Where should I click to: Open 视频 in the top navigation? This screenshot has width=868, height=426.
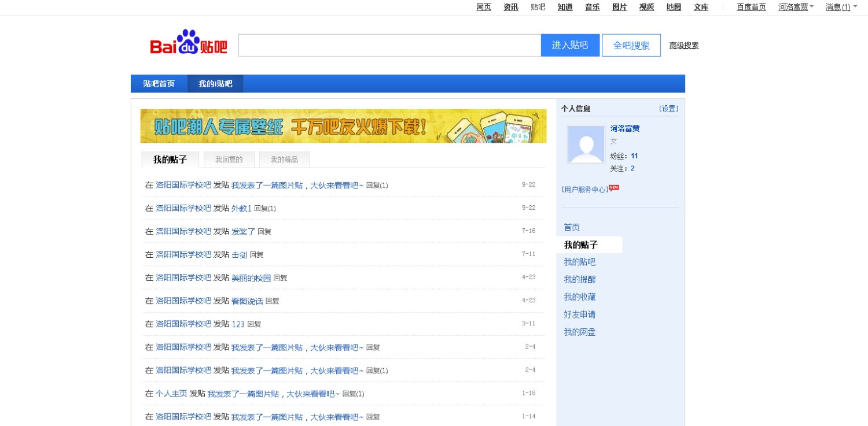pos(647,7)
